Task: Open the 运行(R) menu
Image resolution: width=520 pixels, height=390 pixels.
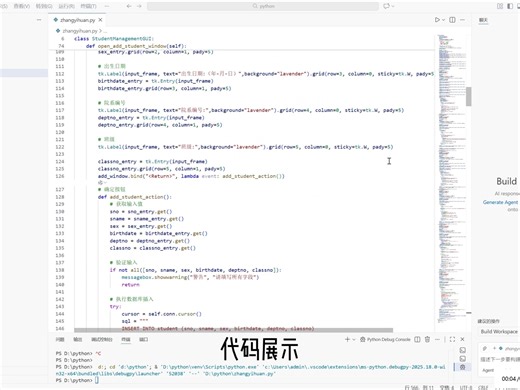Action: point(66,6)
